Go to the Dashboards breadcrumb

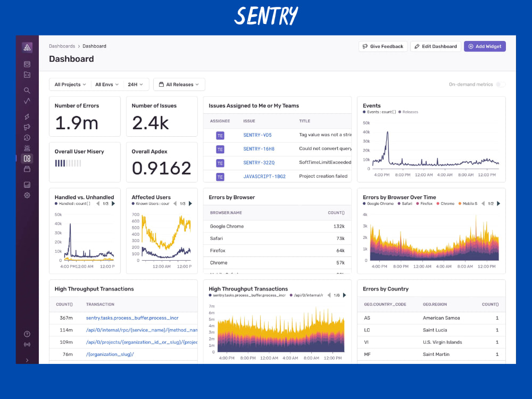click(x=62, y=46)
